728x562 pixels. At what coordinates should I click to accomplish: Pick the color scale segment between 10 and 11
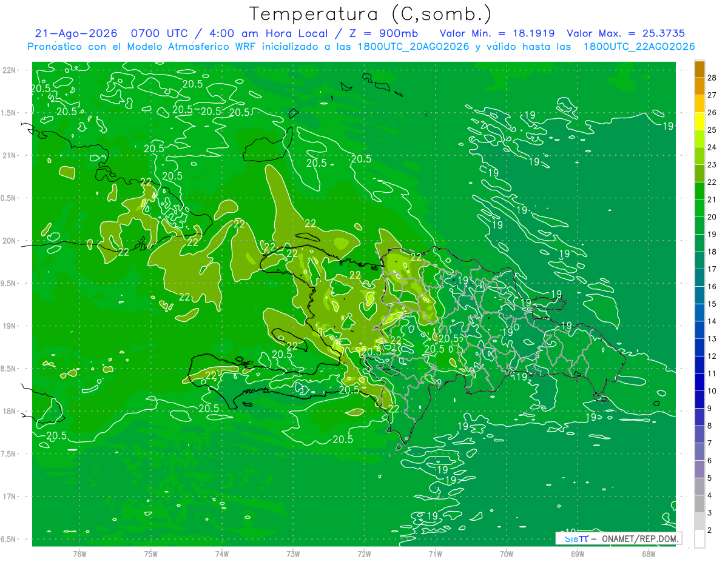699,383
